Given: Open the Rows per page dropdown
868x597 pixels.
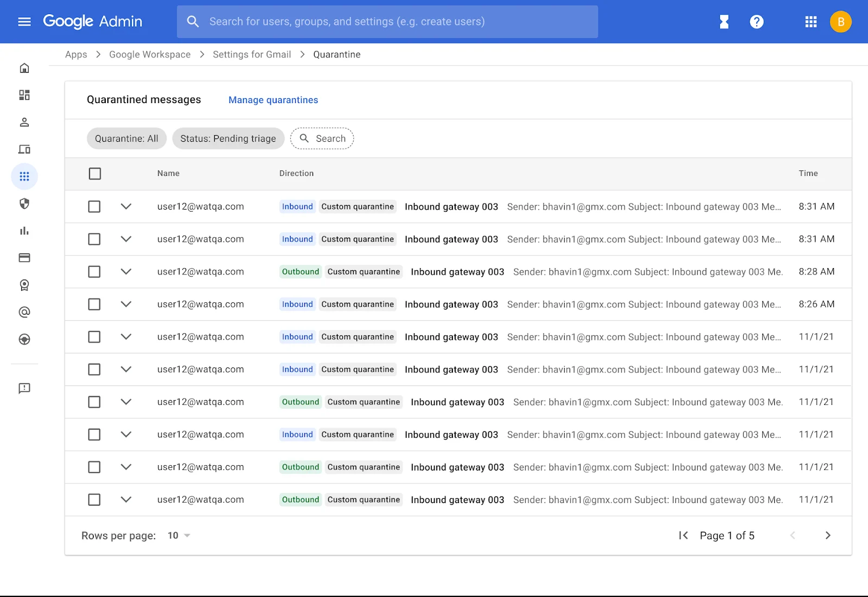Looking at the screenshot, I should [x=179, y=536].
